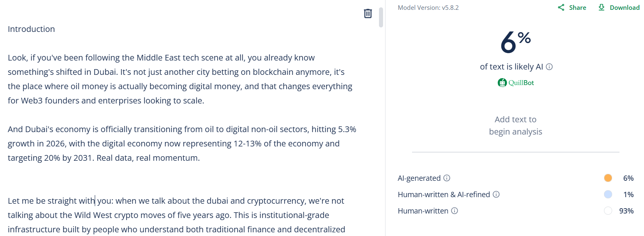644x236 pixels.
Task: Click the QuillBot logo
Action: point(516,83)
